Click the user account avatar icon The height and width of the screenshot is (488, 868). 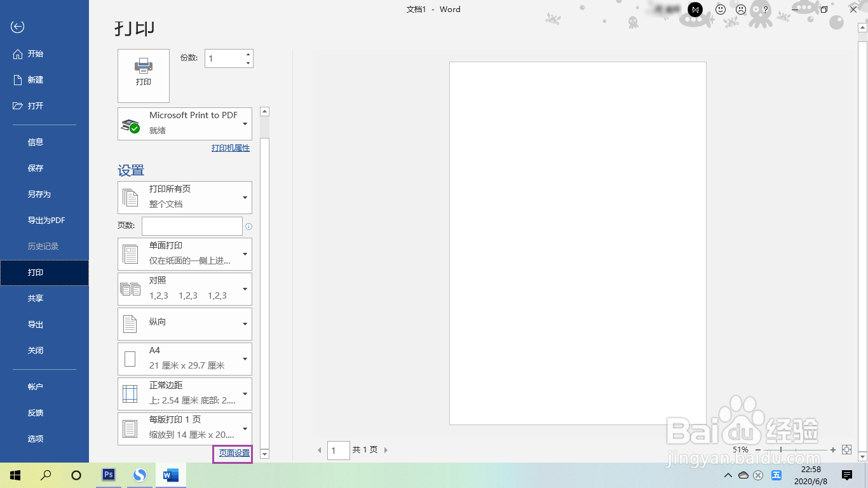click(x=695, y=10)
